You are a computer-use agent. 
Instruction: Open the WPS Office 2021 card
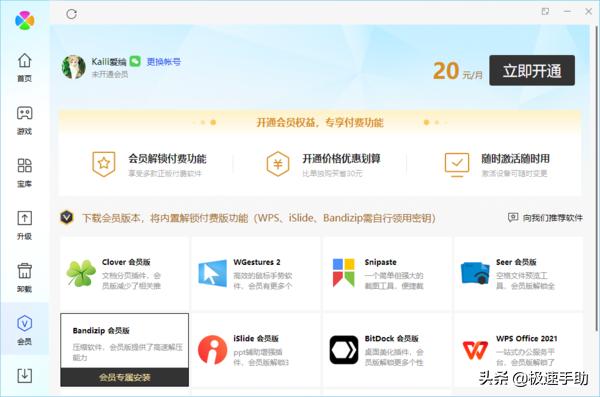pyautogui.click(x=518, y=350)
